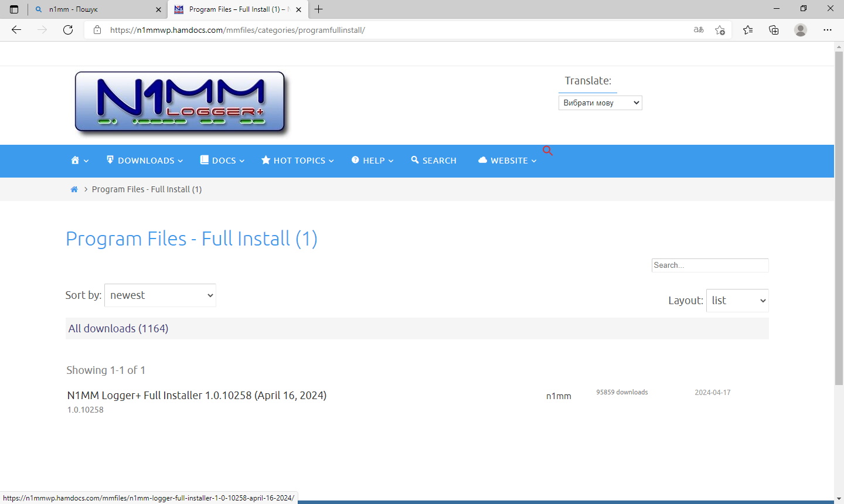Click the Website cloud icon
Viewport: 844px width, 504px height.
coord(483,160)
